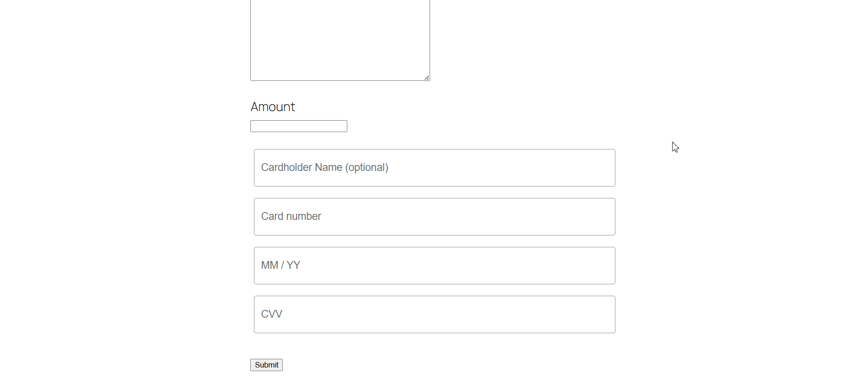Click the 'Cardholder Name (optional)' placeholder text

pos(324,167)
